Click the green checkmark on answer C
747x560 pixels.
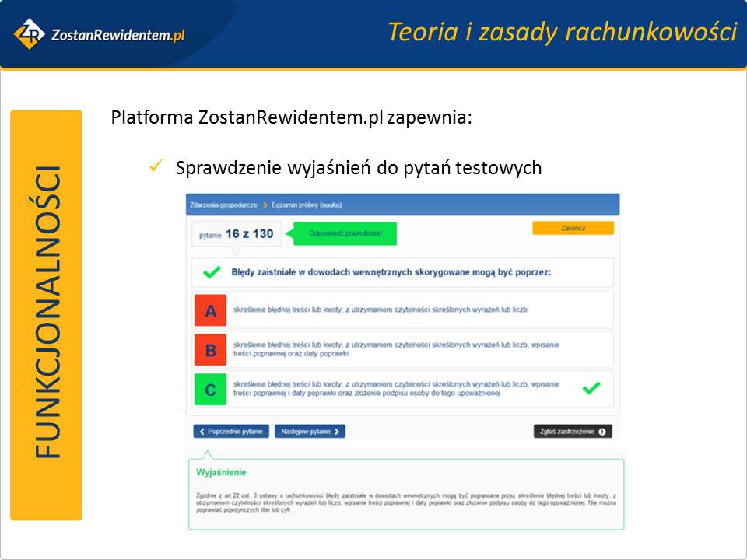click(x=591, y=388)
